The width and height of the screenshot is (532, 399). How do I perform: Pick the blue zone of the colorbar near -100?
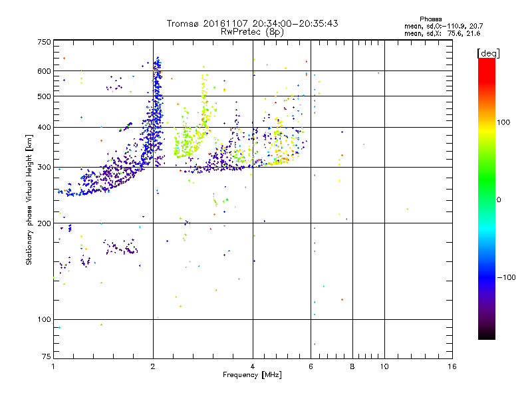(487, 277)
